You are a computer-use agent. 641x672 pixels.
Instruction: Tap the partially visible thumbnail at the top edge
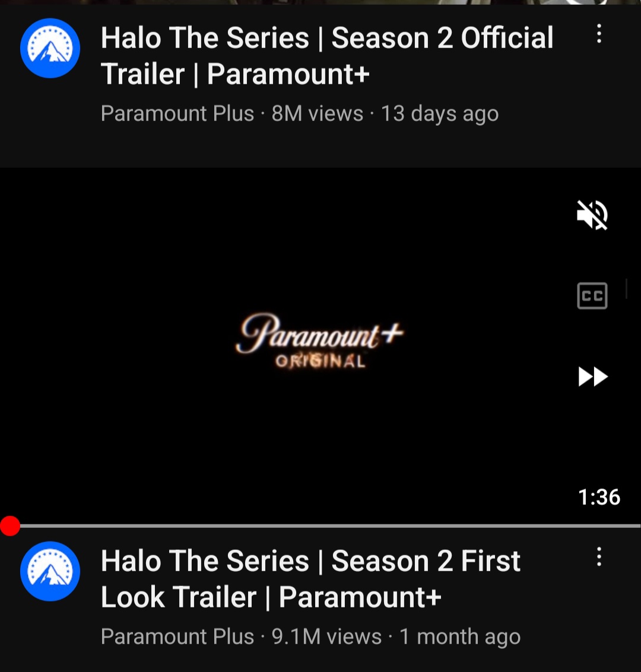click(320, 2)
